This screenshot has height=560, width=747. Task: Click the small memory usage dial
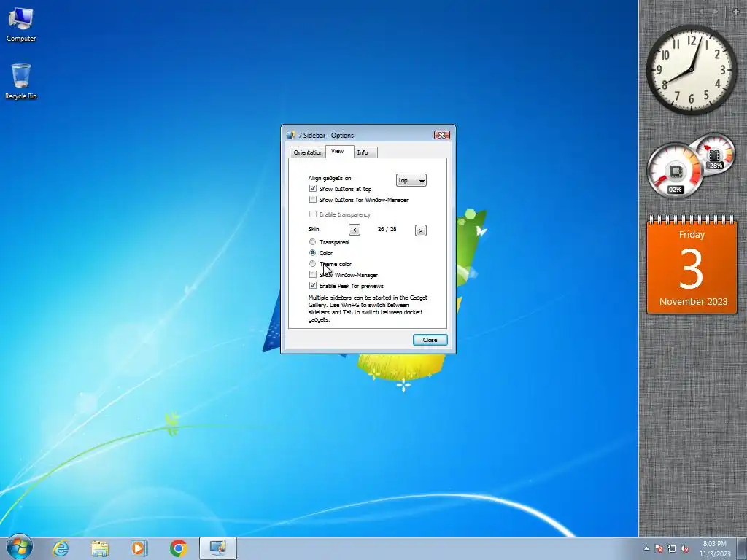point(713,155)
